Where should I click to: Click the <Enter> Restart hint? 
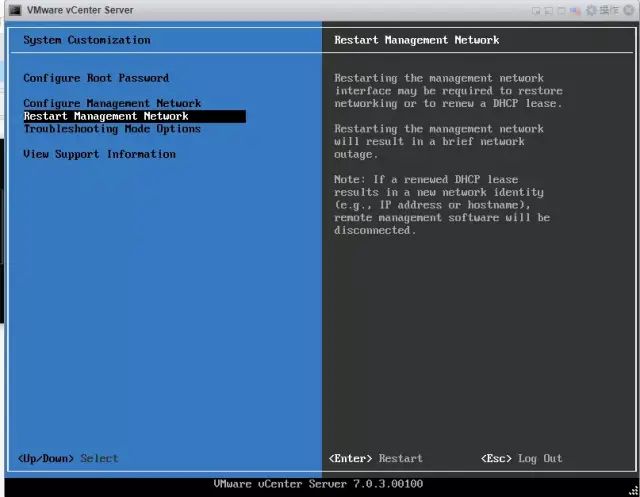[x=376, y=458]
